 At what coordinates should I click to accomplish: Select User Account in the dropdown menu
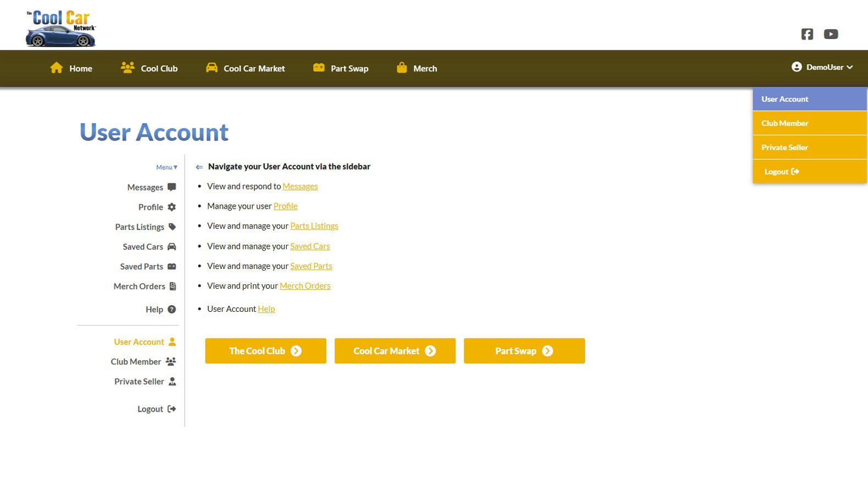(810, 99)
